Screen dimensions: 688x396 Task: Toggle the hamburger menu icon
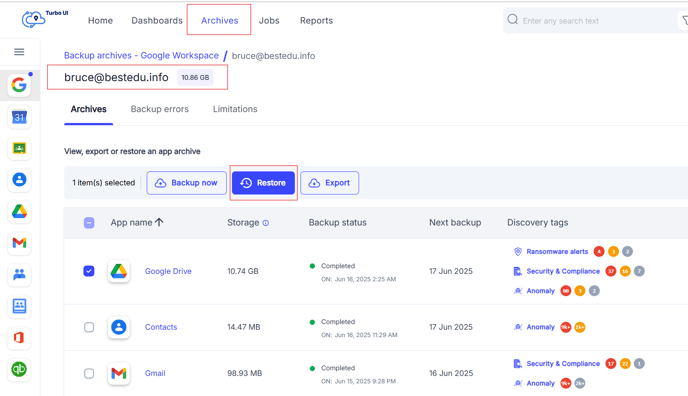coord(19,52)
